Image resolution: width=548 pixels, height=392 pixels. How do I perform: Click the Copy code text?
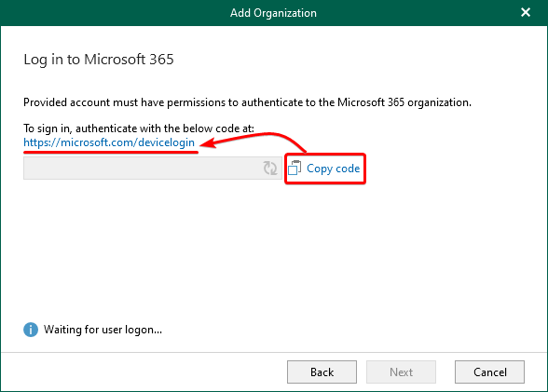[333, 169]
